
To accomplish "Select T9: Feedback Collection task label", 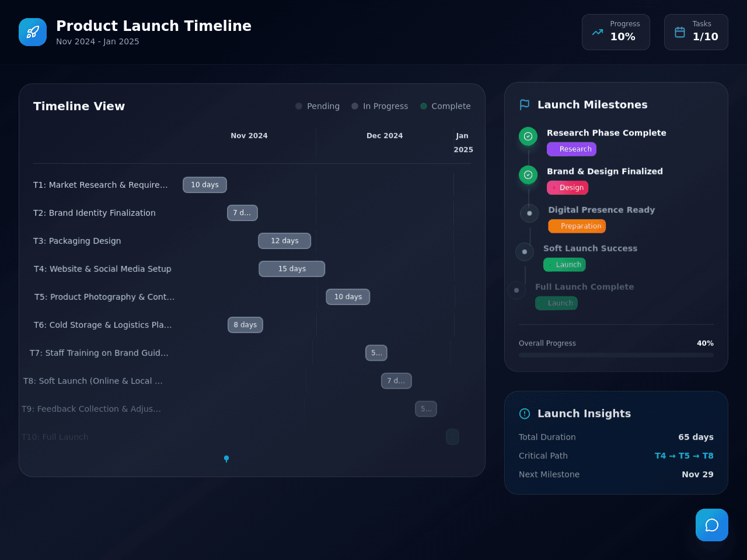I will click(91, 409).
